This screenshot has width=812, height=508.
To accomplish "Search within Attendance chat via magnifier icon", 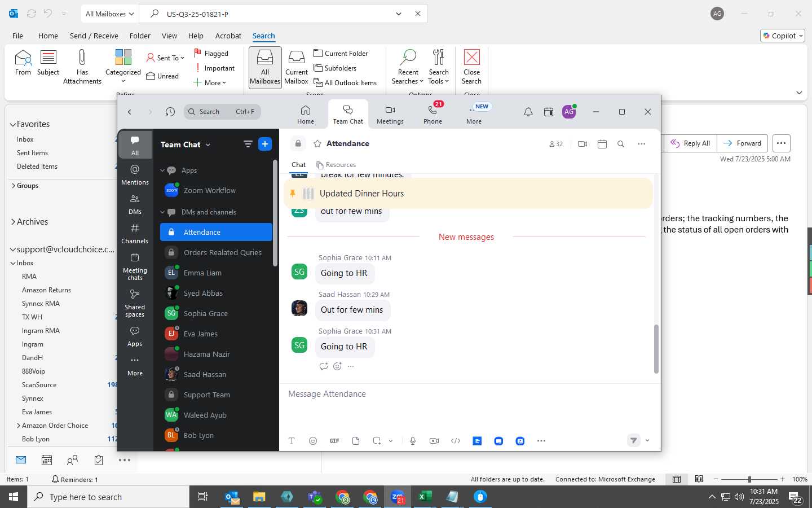I will click(x=621, y=144).
